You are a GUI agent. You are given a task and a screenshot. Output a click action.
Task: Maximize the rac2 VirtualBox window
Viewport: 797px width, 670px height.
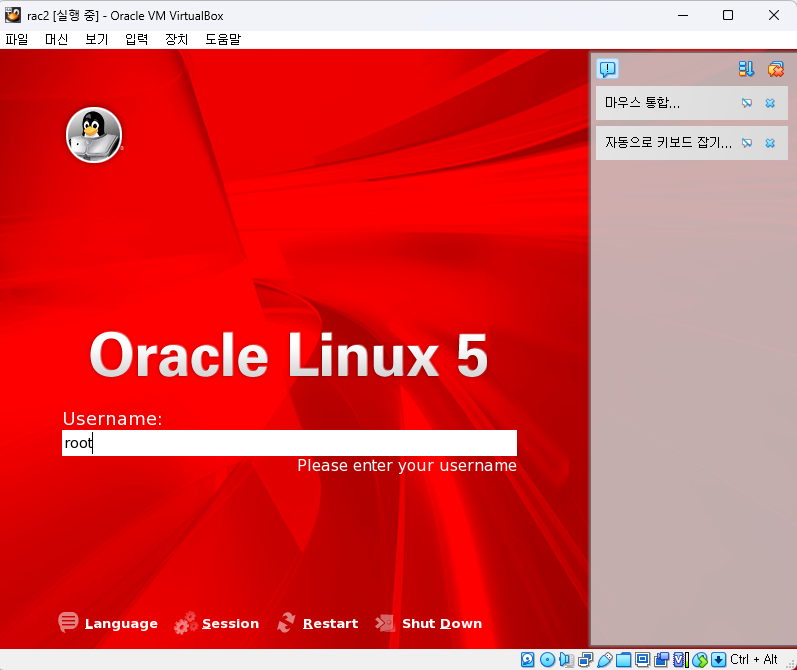click(728, 15)
